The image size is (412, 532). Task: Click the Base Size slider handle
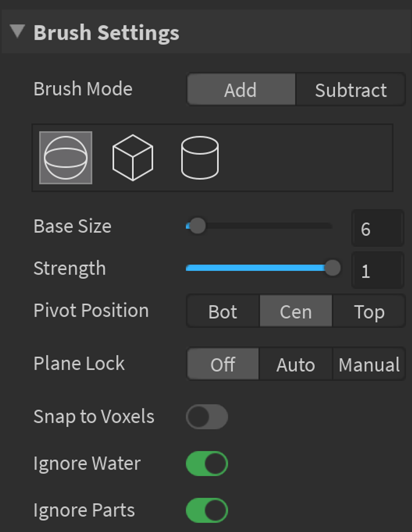click(x=197, y=226)
